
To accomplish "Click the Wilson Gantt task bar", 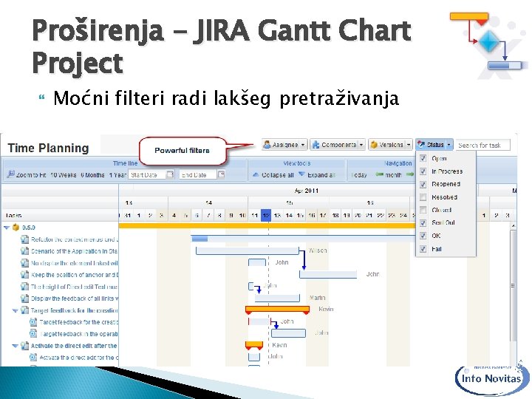I will click(248, 251).
